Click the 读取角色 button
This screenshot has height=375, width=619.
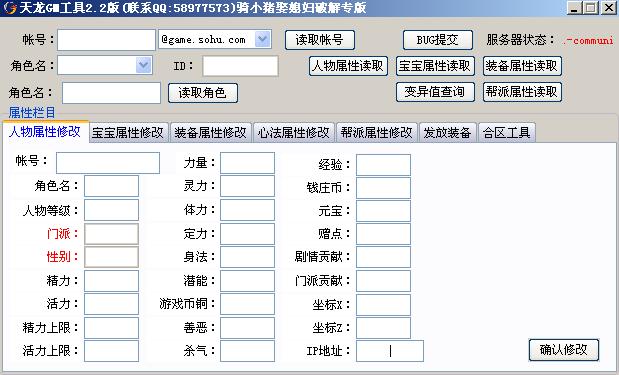203,93
